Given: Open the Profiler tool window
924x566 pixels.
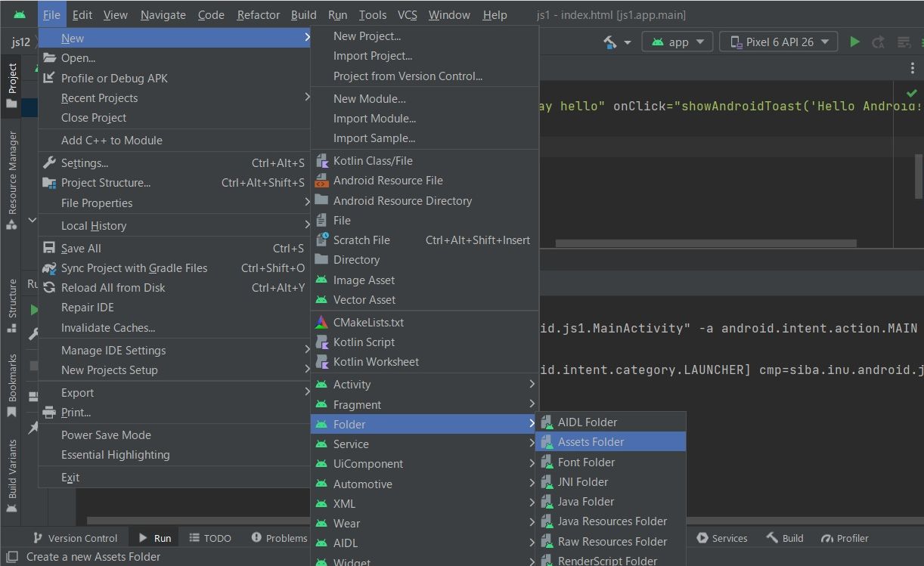Looking at the screenshot, I should pyautogui.click(x=844, y=538).
